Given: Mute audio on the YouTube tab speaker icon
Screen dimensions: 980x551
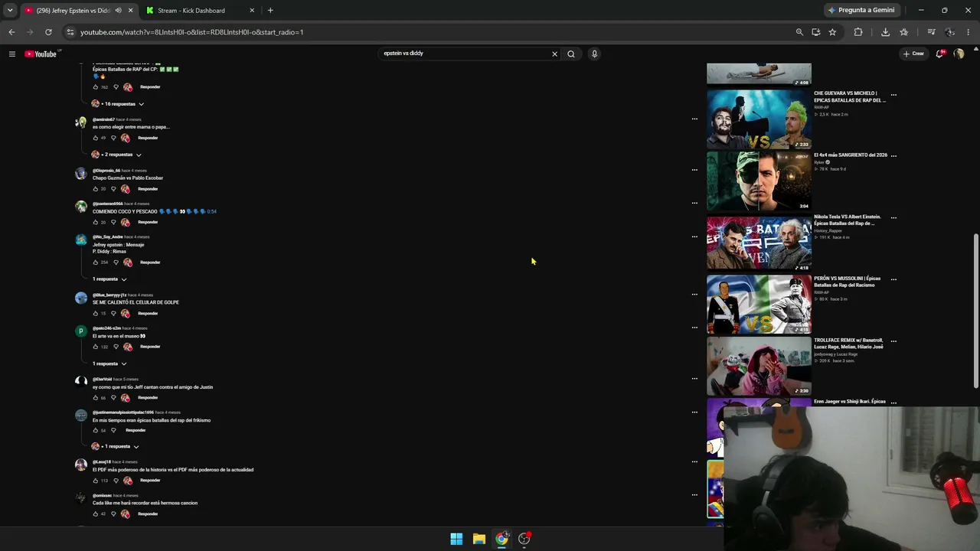Looking at the screenshot, I should click(x=118, y=11).
